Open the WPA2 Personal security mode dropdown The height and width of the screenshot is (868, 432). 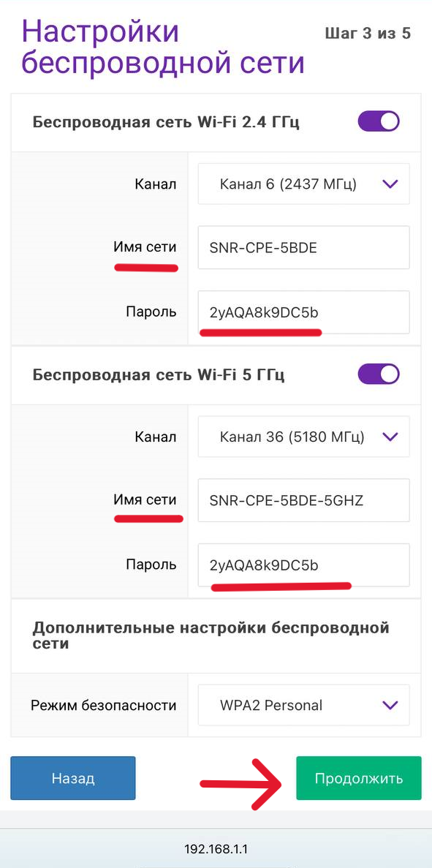coord(303,705)
